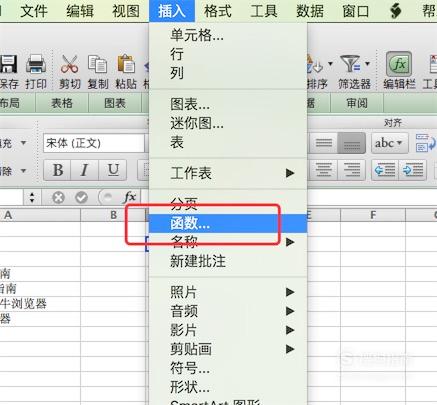437x405 pixels.
Task: Open the script menu icon in menu bar
Action: 396,11
